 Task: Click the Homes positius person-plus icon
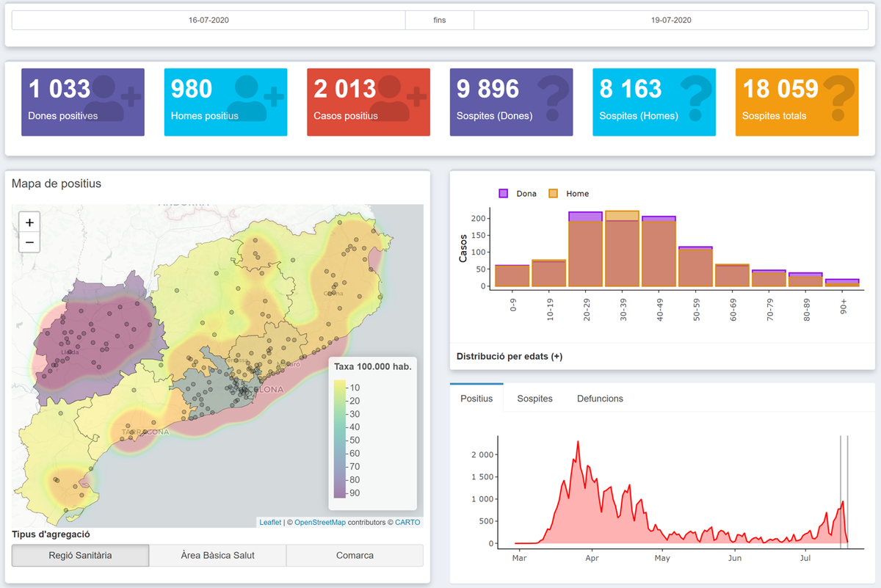[x=255, y=98]
